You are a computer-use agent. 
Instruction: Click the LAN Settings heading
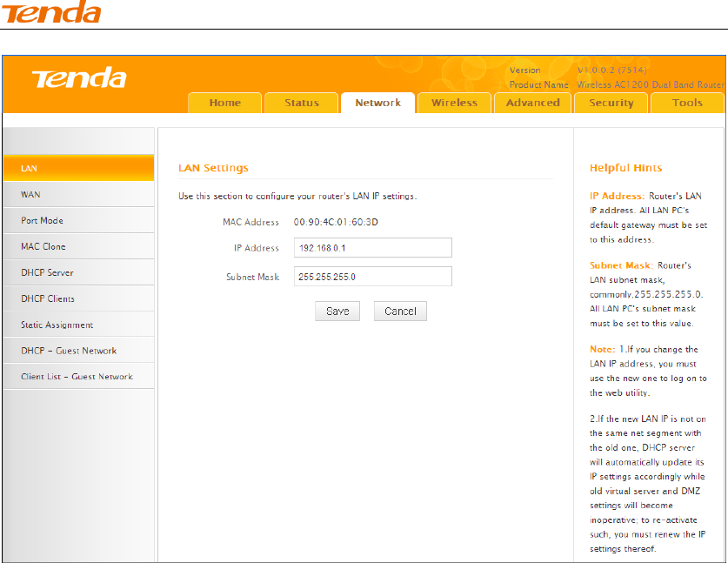coord(213,168)
